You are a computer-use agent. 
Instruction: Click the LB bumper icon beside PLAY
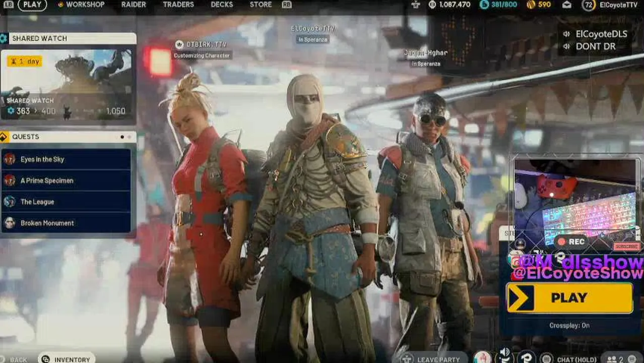[x=8, y=5]
